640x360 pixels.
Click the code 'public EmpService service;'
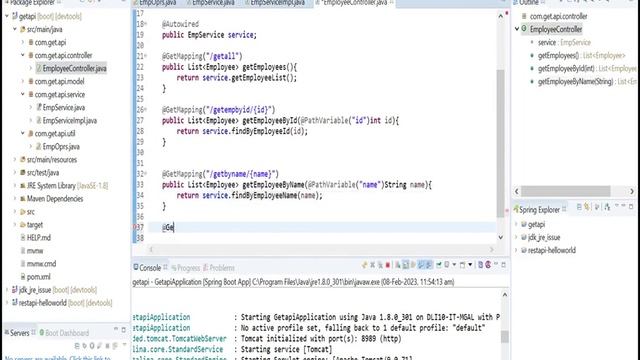(x=209, y=35)
